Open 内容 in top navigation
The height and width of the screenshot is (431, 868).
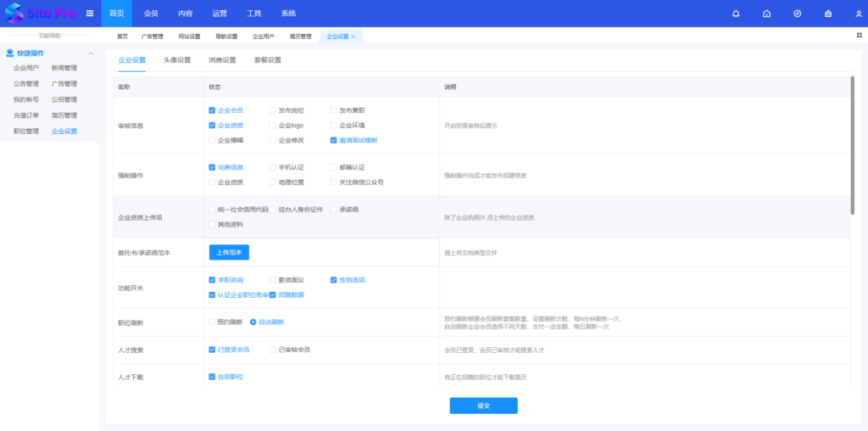186,14
